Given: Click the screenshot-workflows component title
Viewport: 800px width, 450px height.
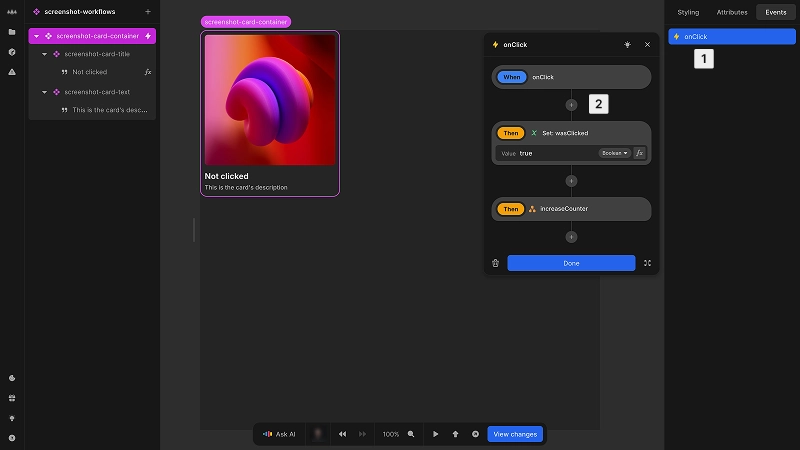Looking at the screenshot, I should pyautogui.click(x=80, y=12).
